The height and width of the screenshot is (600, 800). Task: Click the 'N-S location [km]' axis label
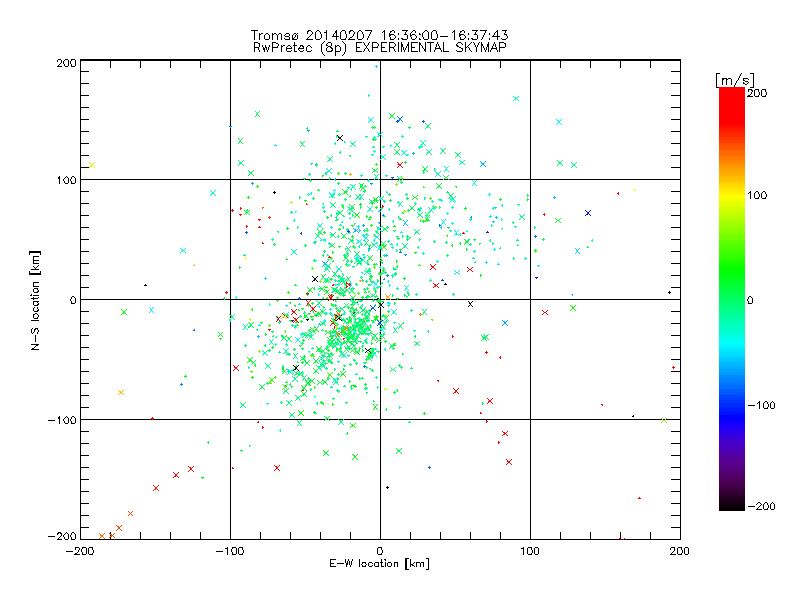tap(35, 300)
